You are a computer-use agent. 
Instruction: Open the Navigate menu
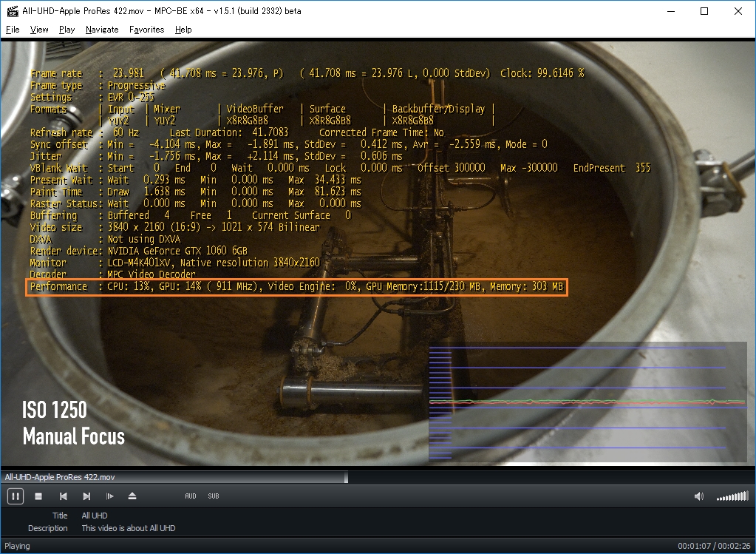pos(102,30)
